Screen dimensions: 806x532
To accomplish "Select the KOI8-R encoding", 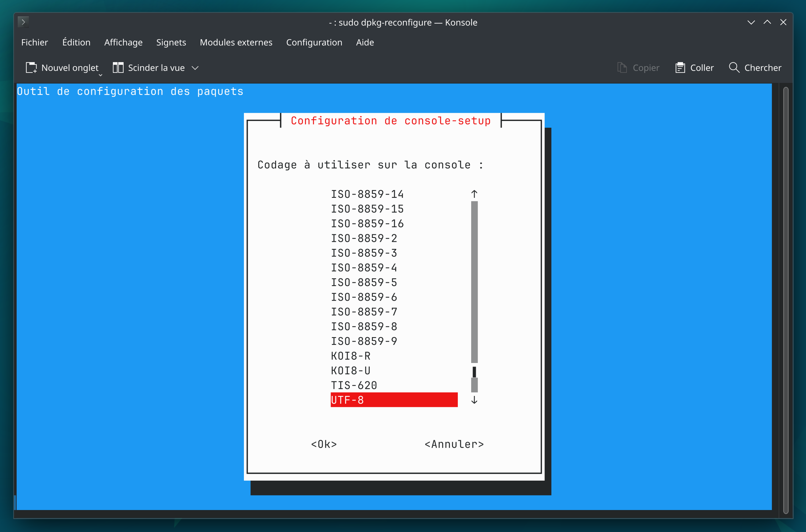I will pyautogui.click(x=351, y=356).
